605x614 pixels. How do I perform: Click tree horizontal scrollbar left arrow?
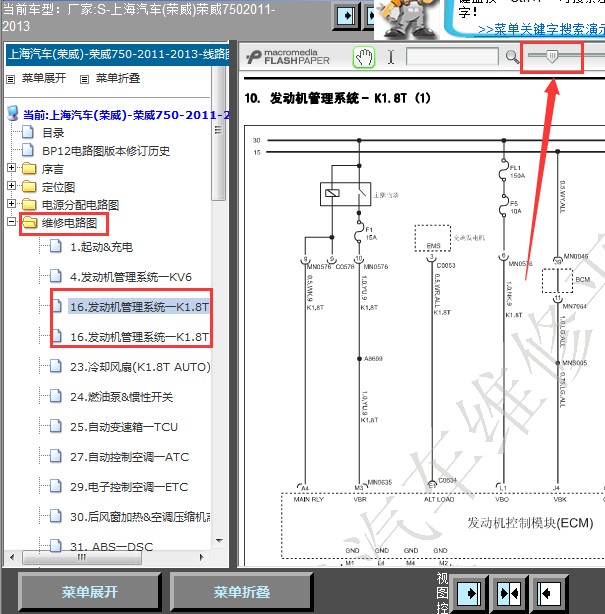tap(12, 557)
